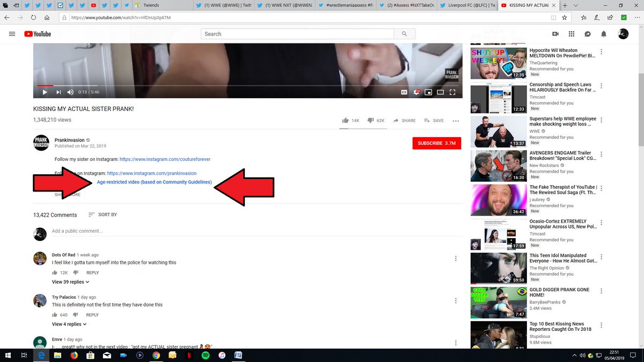Open the YouTube hamburger guide menu
Screen dimensions: 644x362
coord(12,34)
